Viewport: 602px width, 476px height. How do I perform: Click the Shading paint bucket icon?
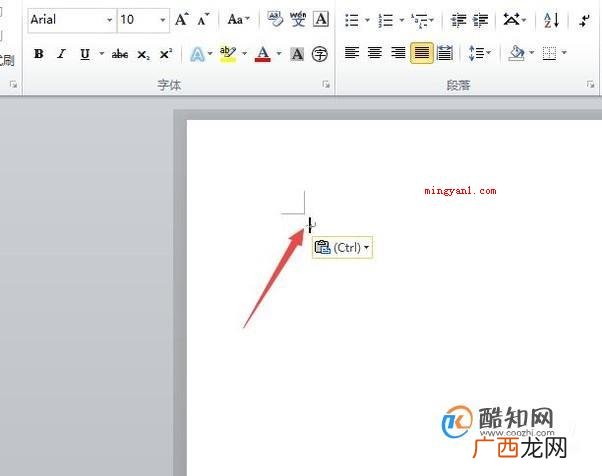[516, 53]
